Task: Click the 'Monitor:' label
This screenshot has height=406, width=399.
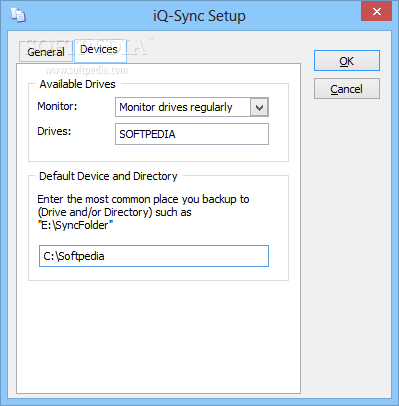Action: click(57, 106)
